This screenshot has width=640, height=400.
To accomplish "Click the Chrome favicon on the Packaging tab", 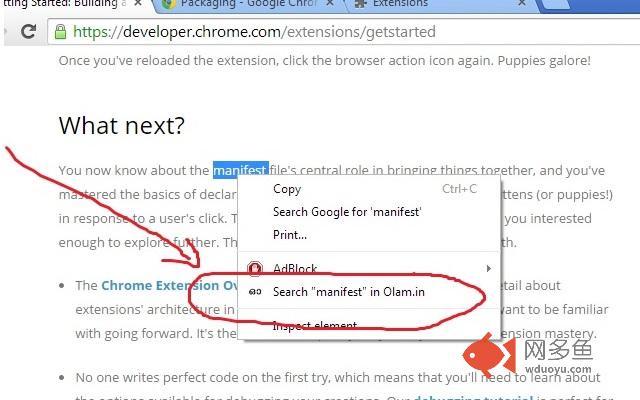I will (169, 4).
